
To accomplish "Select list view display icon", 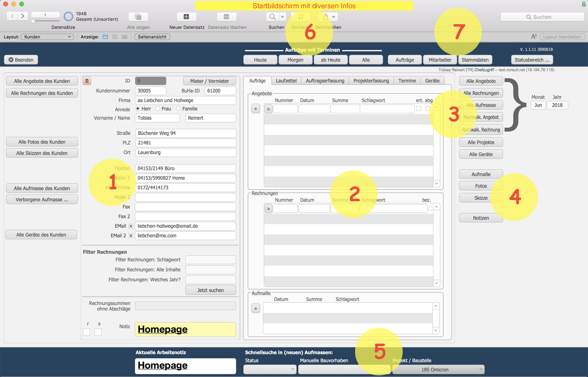I will [x=115, y=37].
